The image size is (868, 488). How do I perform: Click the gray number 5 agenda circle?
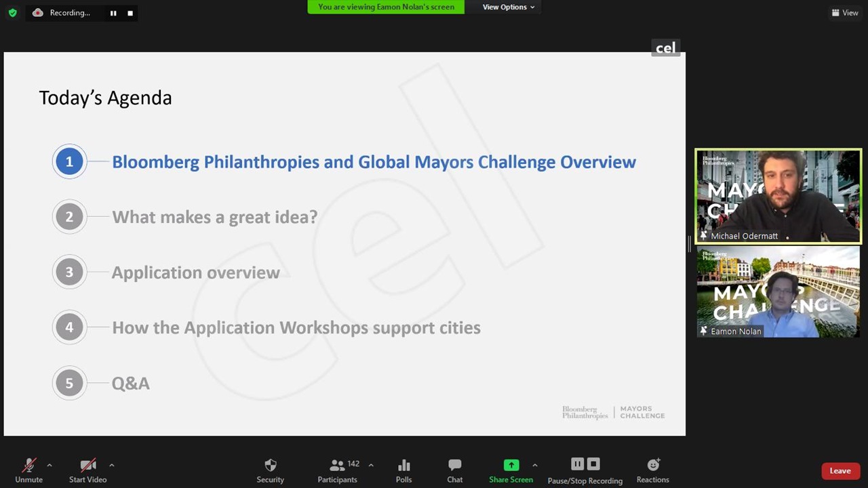pos(69,383)
